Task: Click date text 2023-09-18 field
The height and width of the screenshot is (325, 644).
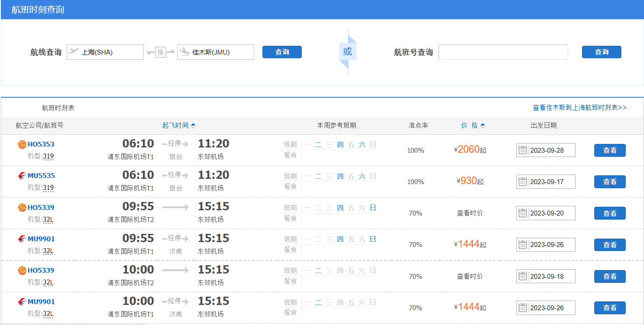Action: pyautogui.click(x=547, y=277)
